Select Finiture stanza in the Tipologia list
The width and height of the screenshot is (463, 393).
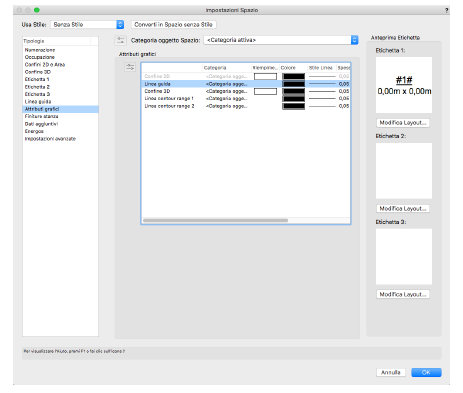(x=60, y=116)
